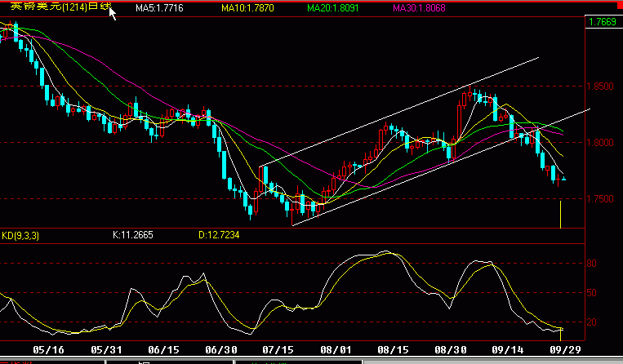
Task: Click the current price box 1.7669
Action: click(603, 22)
